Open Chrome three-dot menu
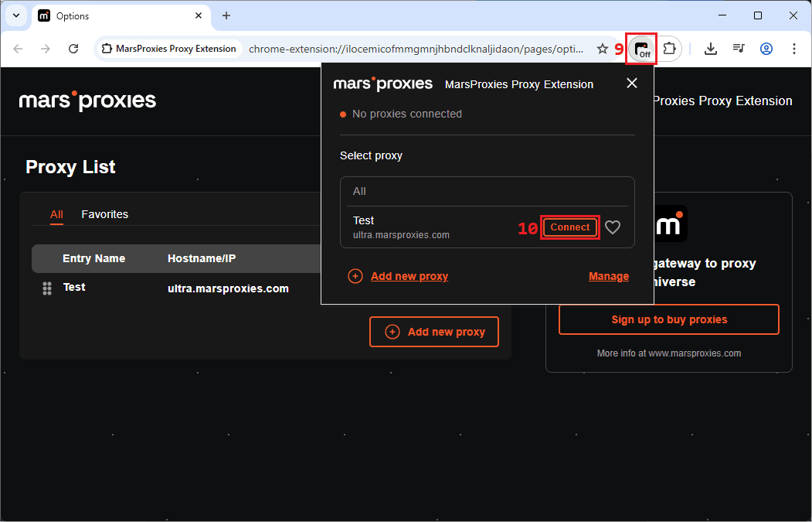The width and height of the screenshot is (812, 522). tap(794, 49)
